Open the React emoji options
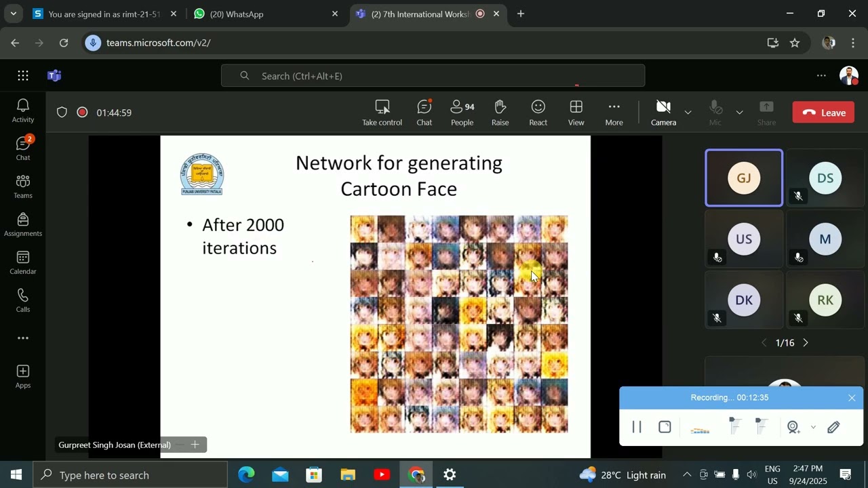 tap(538, 113)
